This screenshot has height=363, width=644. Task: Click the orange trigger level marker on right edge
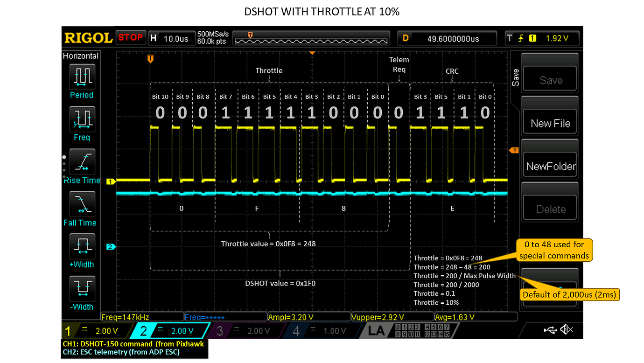tap(514, 150)
